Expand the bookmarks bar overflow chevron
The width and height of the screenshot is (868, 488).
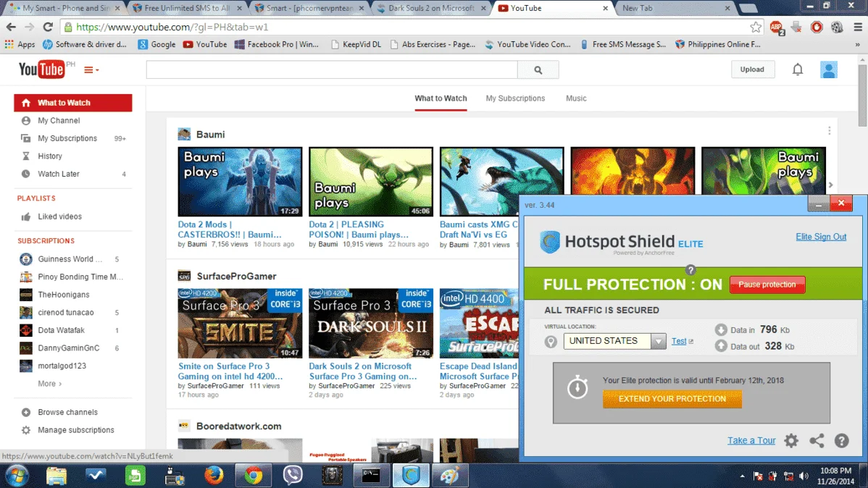pos(857,44)
